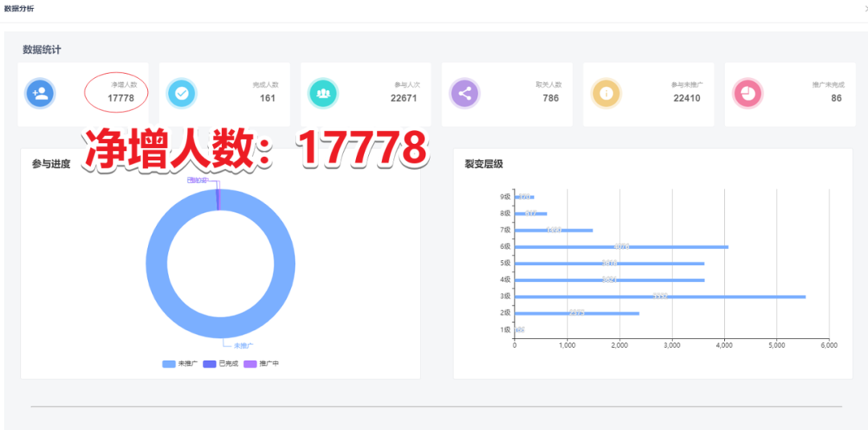Click the 786 value under 取关人数

tap(551, 98)
